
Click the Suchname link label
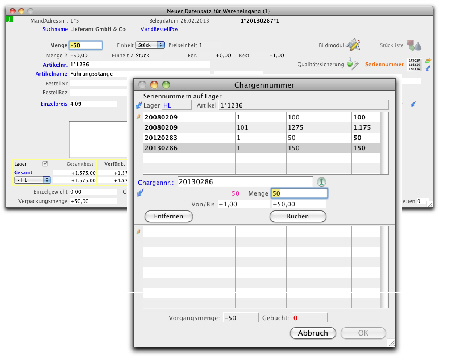(x=55, y=29)
